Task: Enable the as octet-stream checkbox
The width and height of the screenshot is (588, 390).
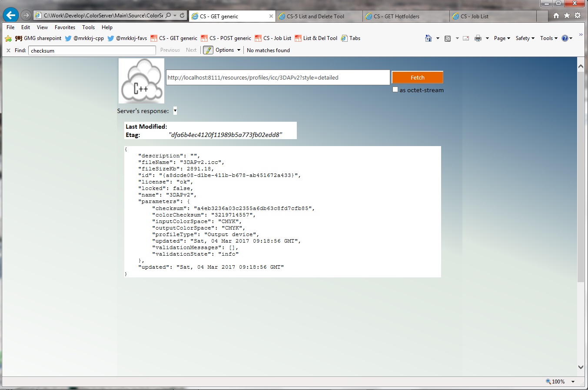Action: click(395, 90)
